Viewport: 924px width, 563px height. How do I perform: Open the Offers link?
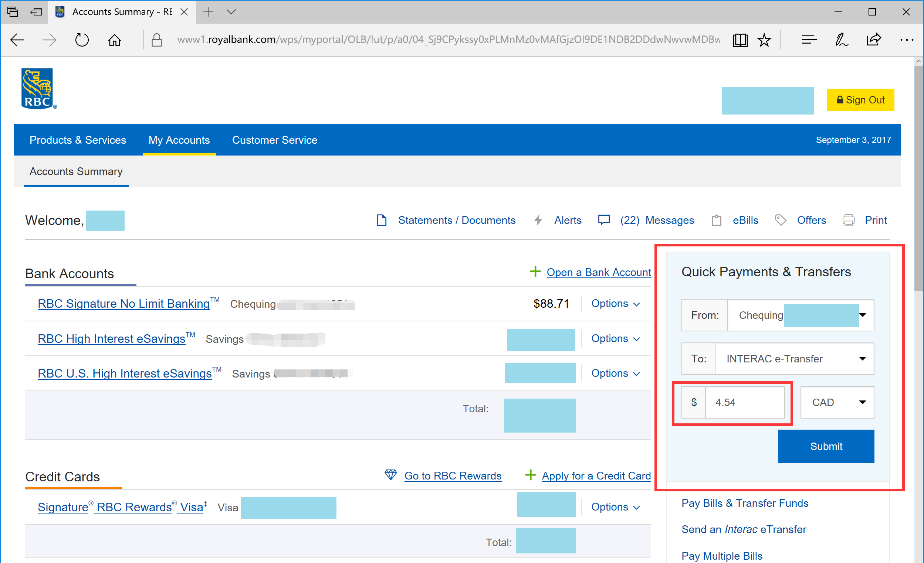tap(812, 220)
